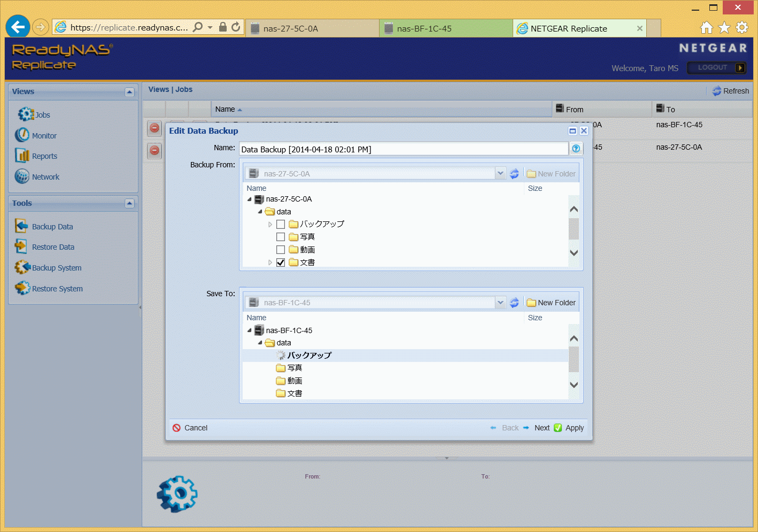Open the Jobs view icon
Viewport: 758px width, 532px height.
point(26,114)
